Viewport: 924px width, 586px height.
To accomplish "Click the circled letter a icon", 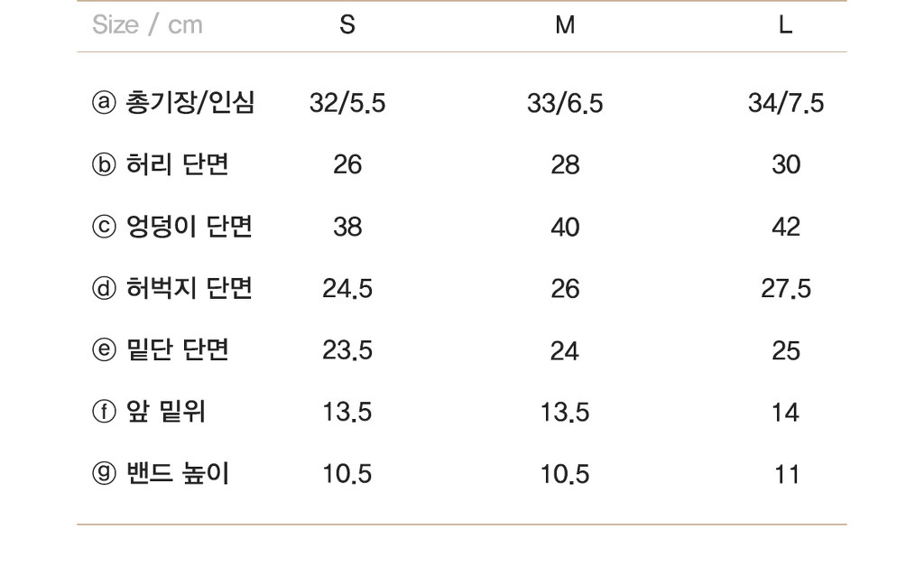I will pos(104,103).
